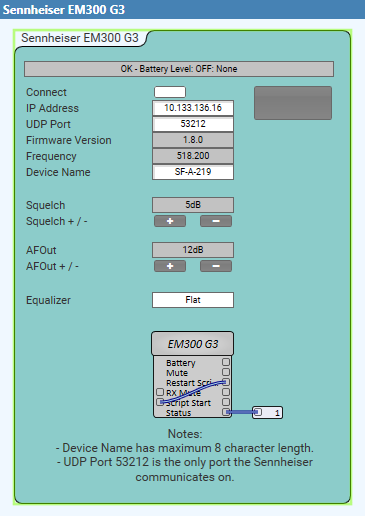Click the Script Start output pin
The image size is (365, 516).
(226, 402)
